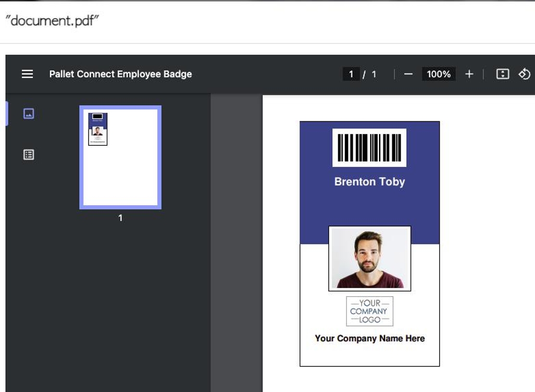Click the current page number field
Screen dimensions: 535x392
pos(351,74)
